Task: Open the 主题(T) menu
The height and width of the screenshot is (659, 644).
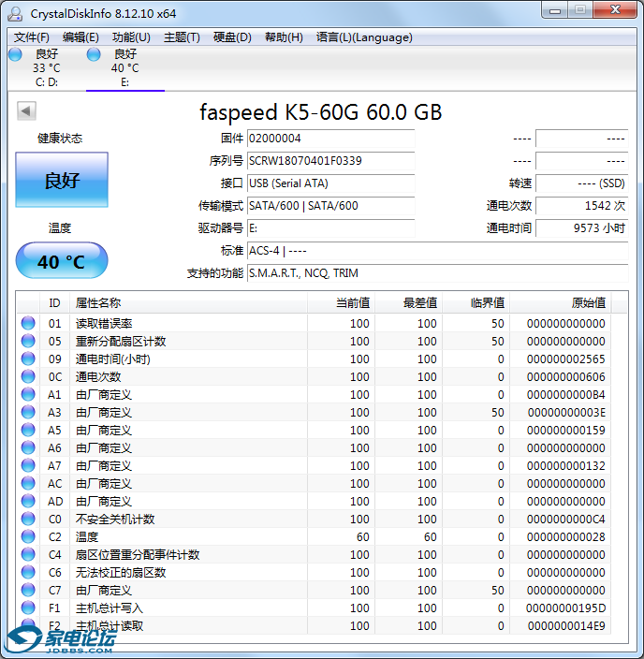Action: coord(182,37)
